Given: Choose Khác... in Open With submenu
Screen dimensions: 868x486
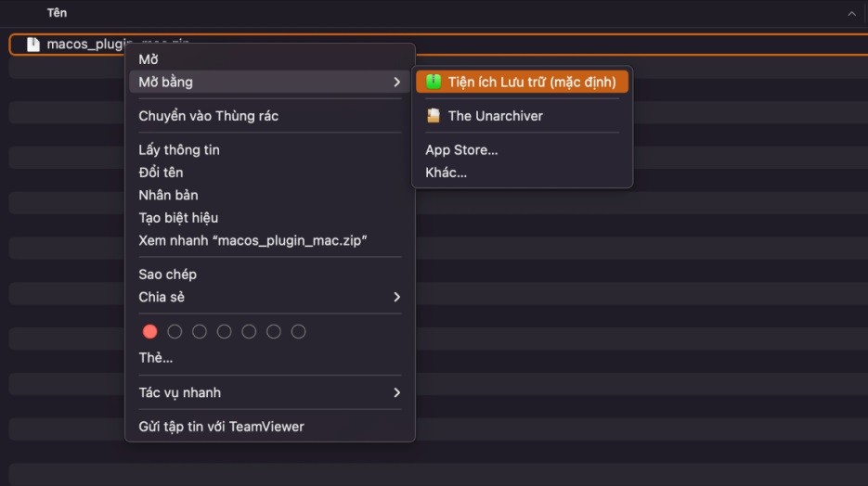Looking at the screenshot, I should (x=522, y=173).
